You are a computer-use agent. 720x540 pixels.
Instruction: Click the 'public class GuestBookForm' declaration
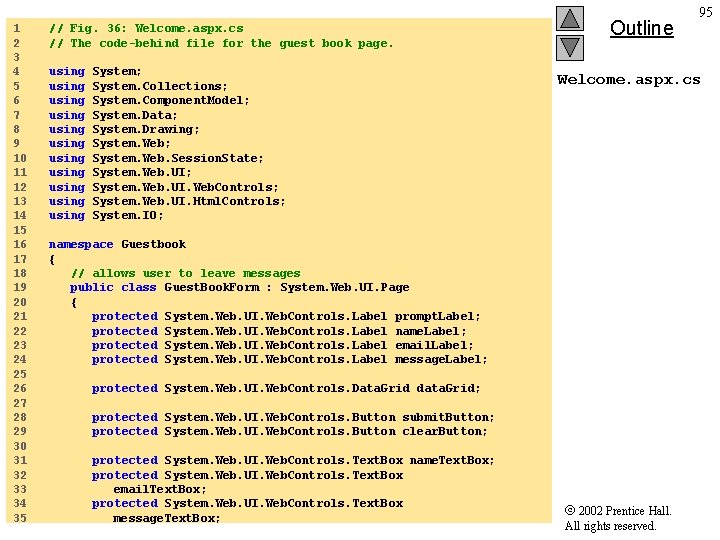click(x=240, y=287)
